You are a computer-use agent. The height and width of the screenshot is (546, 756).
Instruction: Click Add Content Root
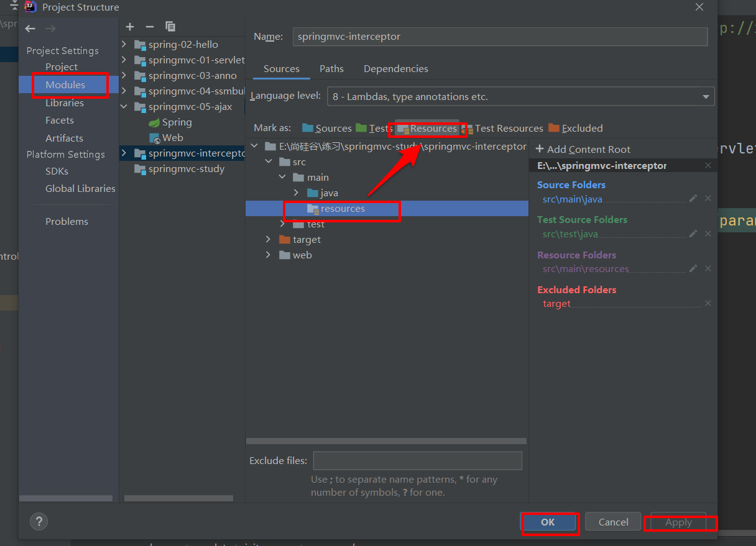(583, 149)
